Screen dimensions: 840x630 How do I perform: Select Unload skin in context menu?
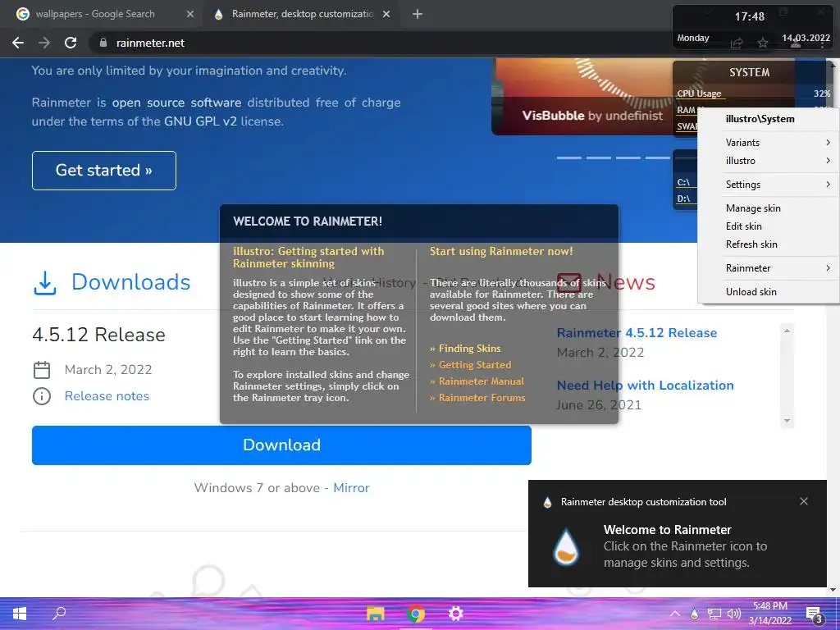768,291
